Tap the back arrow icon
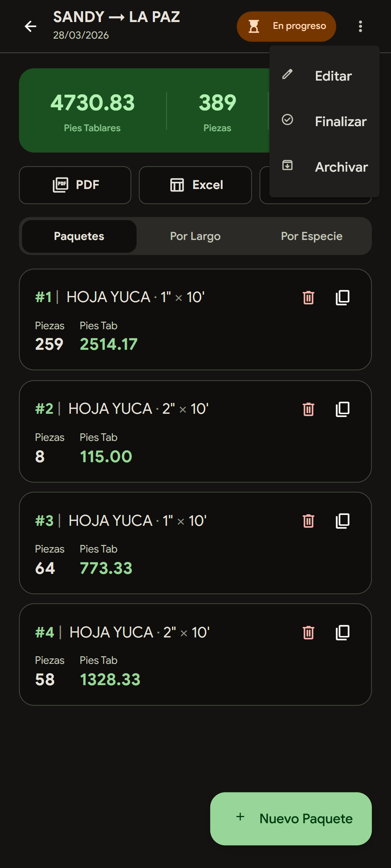The image size is (391, 868). (x=30, y=26)
